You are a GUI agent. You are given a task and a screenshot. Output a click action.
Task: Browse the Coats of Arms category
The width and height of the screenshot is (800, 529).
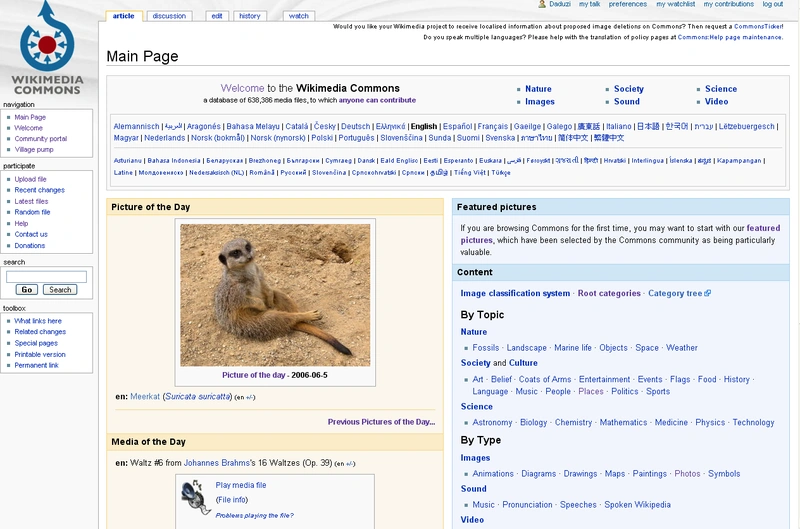(545, 380)
